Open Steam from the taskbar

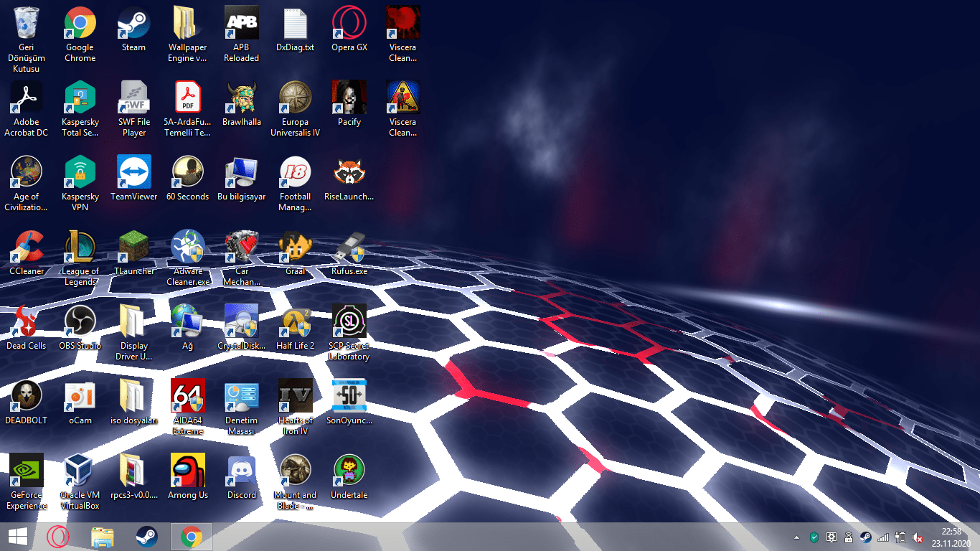pyautogui.click(x=147, y=537)
